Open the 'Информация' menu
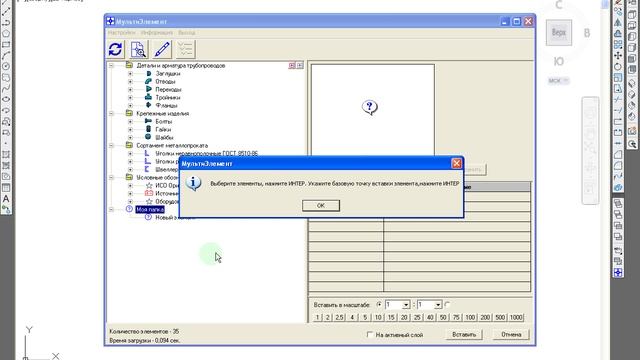The image size is (640, 360). point(157,33)
